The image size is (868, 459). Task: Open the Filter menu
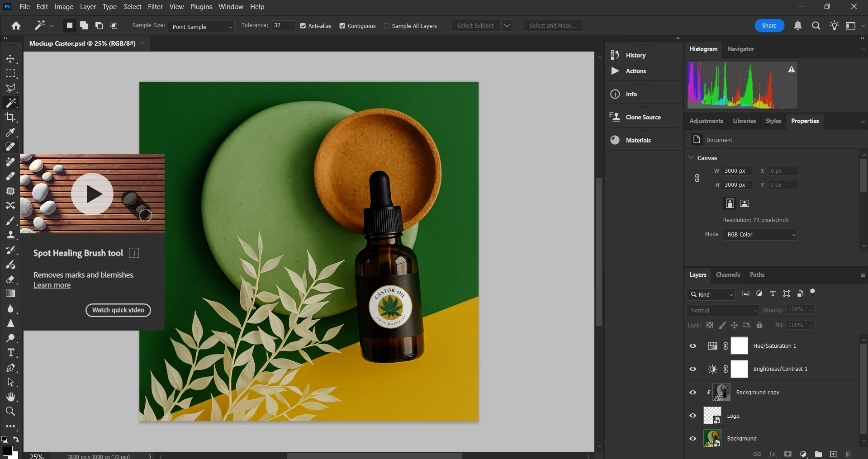(x=155, y=7)
